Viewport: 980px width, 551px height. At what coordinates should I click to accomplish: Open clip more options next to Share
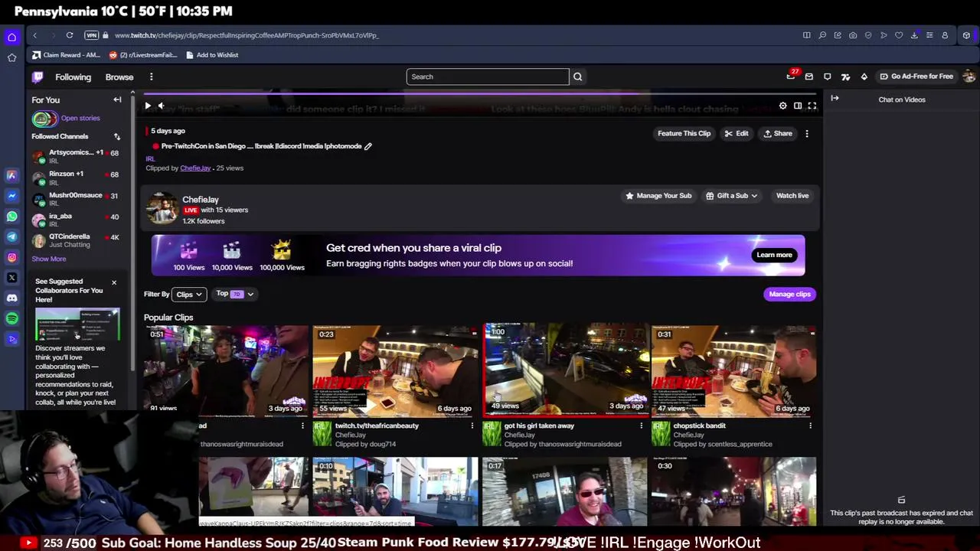click(x=806, y=134)
